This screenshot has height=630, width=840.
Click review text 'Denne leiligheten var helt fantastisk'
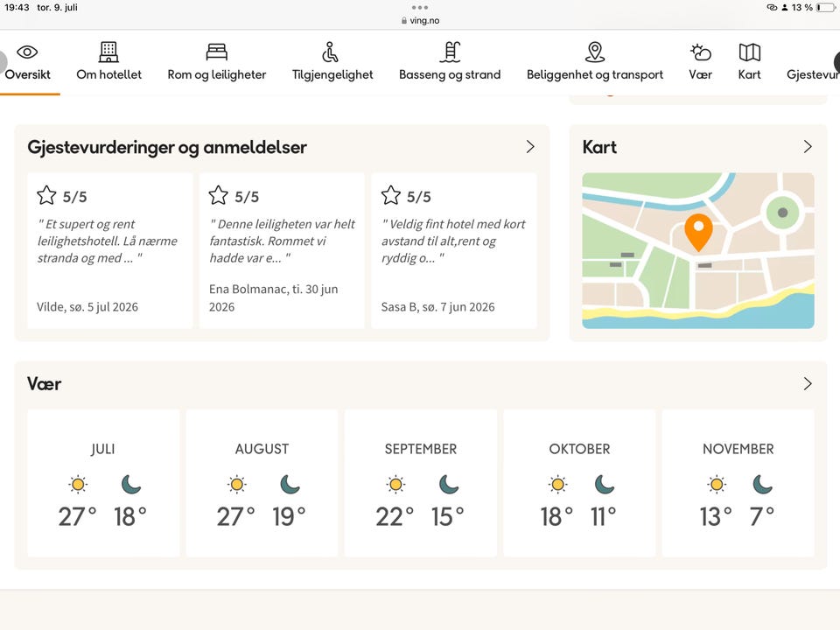(282, 241)
